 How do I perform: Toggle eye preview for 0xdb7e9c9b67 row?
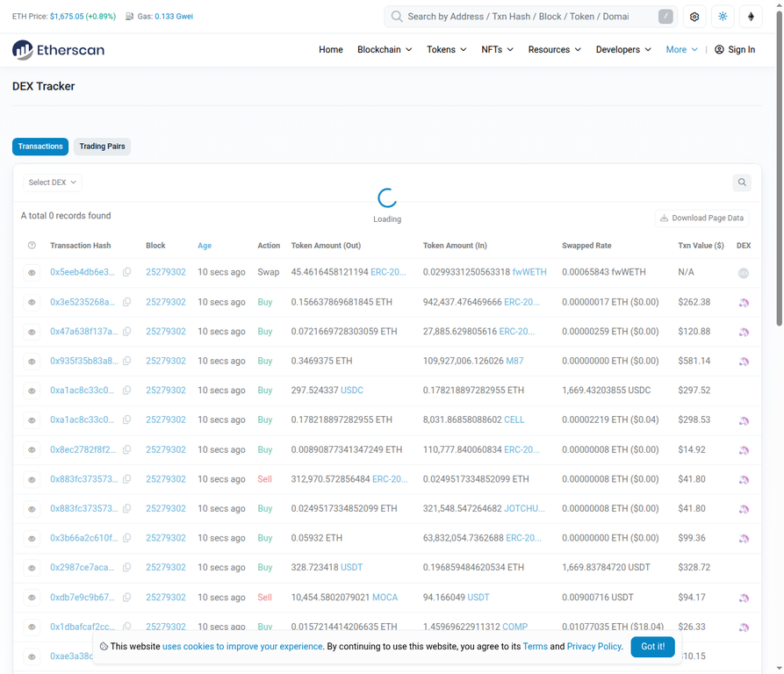32,598
